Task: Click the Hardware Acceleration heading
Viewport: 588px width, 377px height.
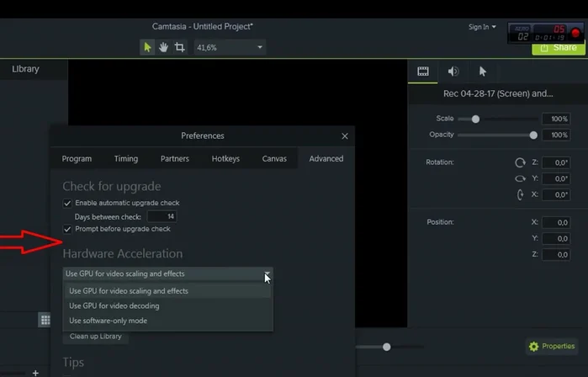Action: (123, 254)
